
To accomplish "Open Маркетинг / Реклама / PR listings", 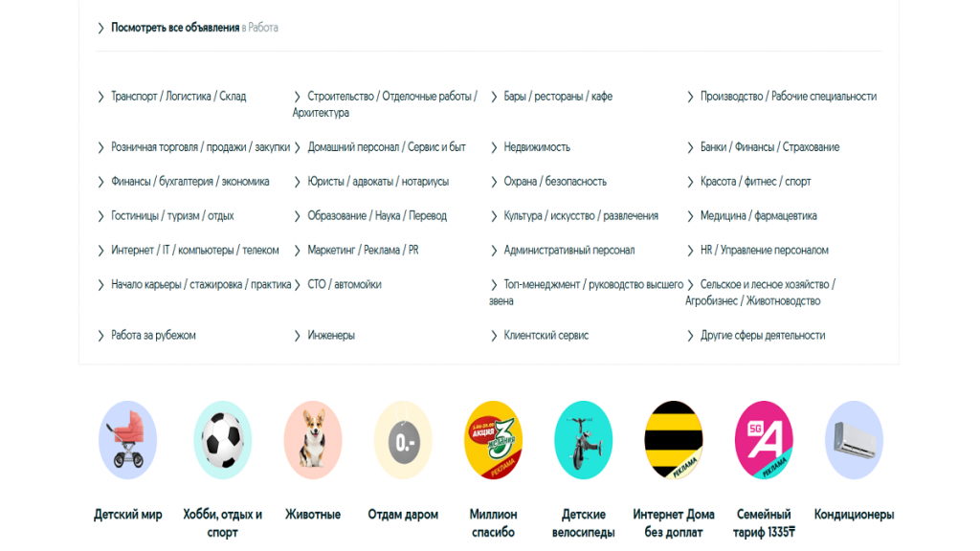I will tap(363, 251).
